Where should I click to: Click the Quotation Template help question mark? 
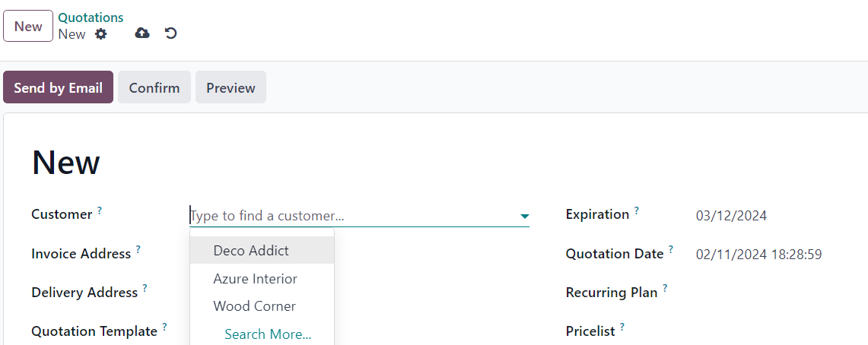click(164, 327)
